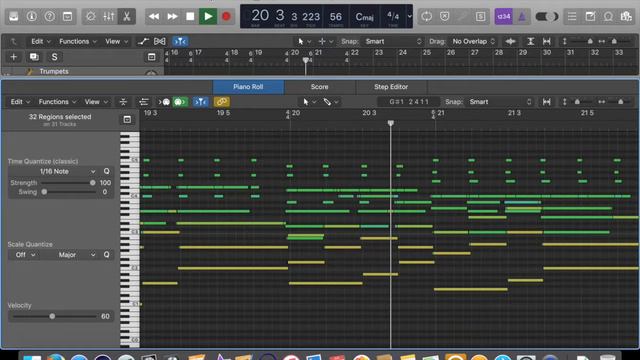
Task: Choose 1/16 Note time quantize value
Action: [54, 171]
